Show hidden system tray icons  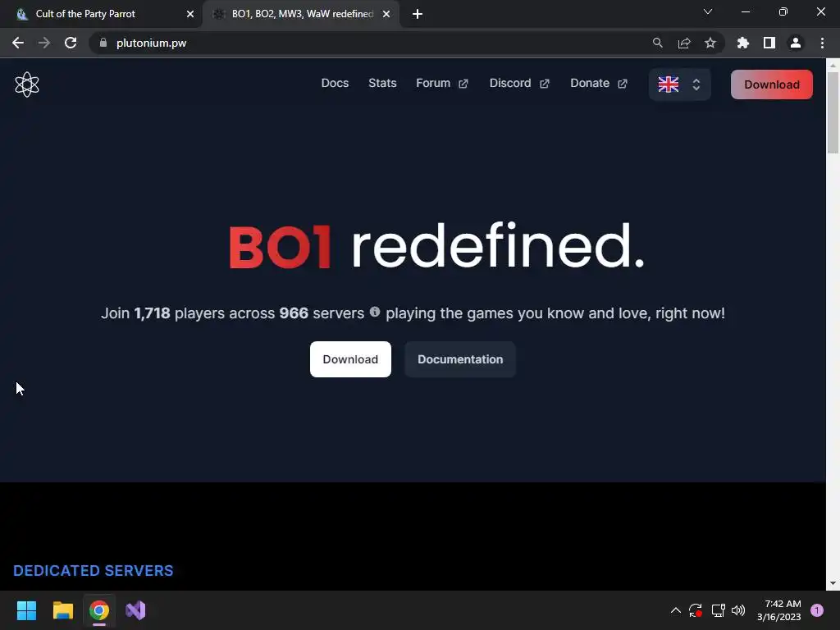[x=676, y=610]
